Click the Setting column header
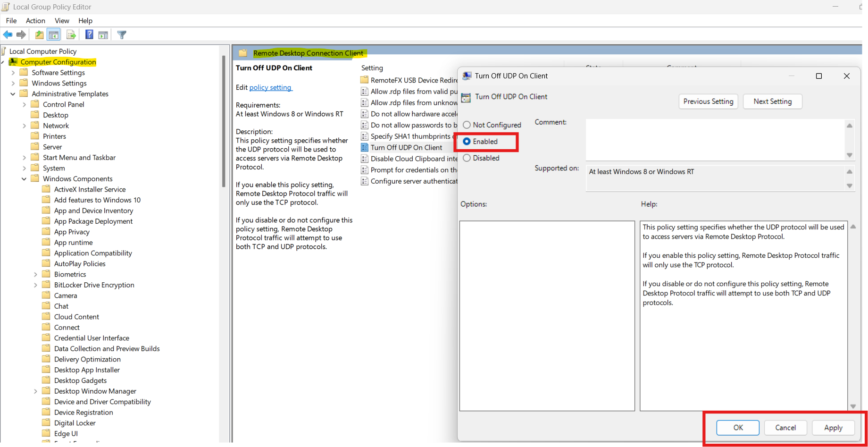 tap(372, 68)
